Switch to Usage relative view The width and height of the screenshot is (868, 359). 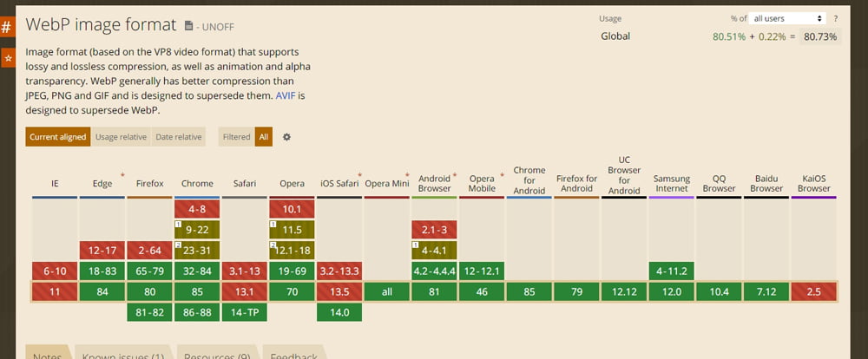pos(121,137)
